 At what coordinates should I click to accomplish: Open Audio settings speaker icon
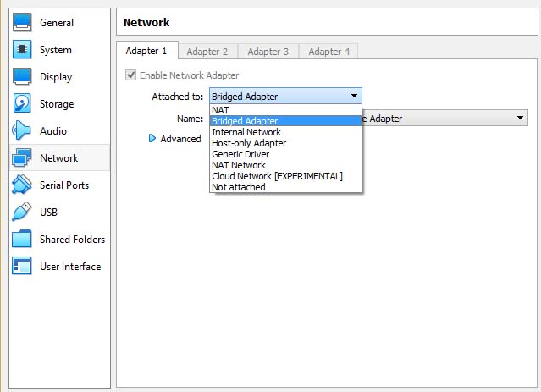(x=22, y=131)
